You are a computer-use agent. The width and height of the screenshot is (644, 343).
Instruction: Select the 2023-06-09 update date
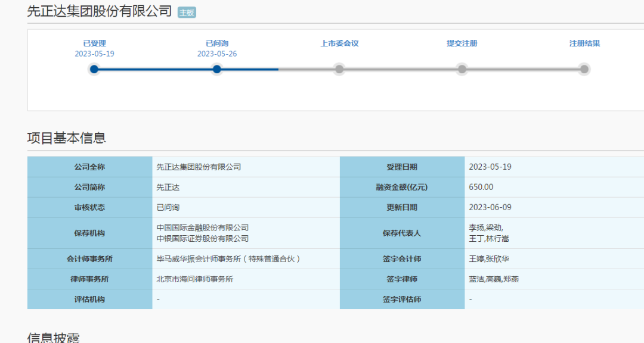[x=490, y=207]
